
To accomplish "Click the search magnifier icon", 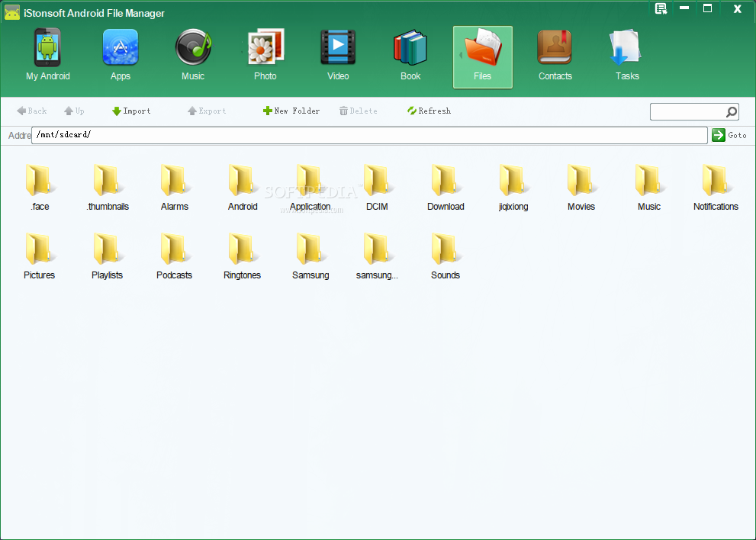I will 732,112.
